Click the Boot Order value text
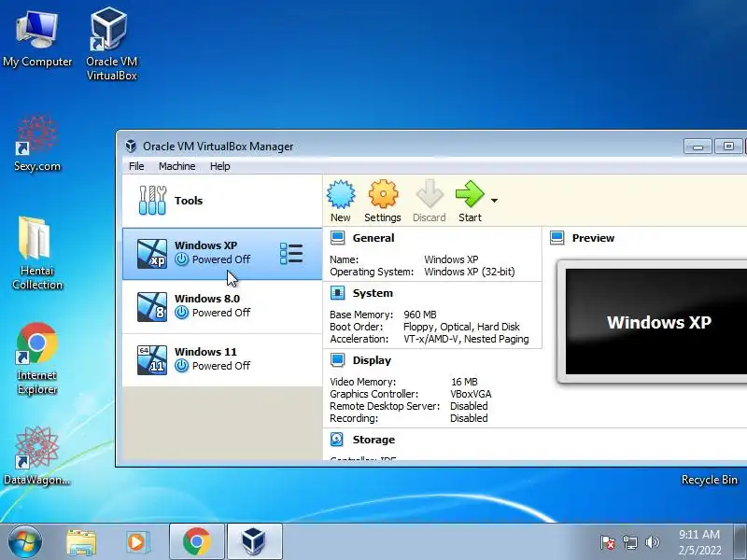747x560 pixels. [461, 328]
